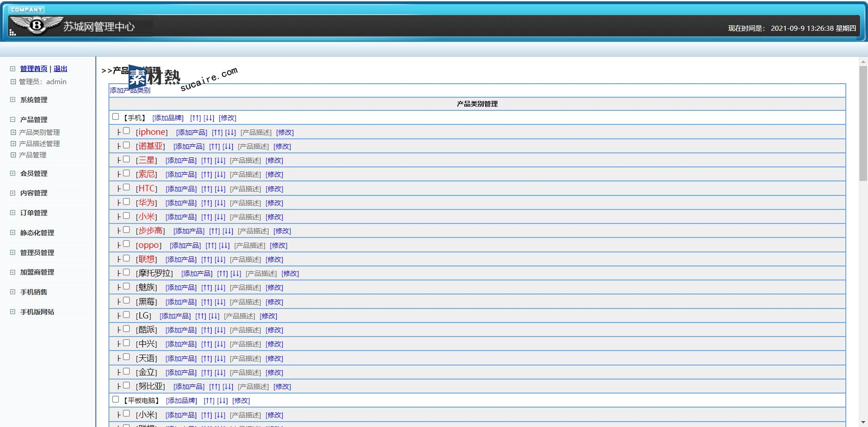Move 中兴 row down with ↓↓
868x427 pixels.
pyautogui.click(x=220, y=344)
